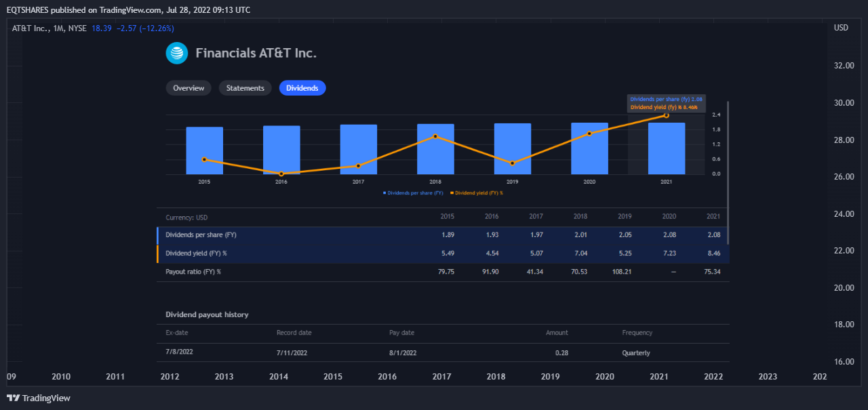Toggle Dividends per share legend entry
The height and width of the screenshot is (410, 868).
[x=413, y=192]
